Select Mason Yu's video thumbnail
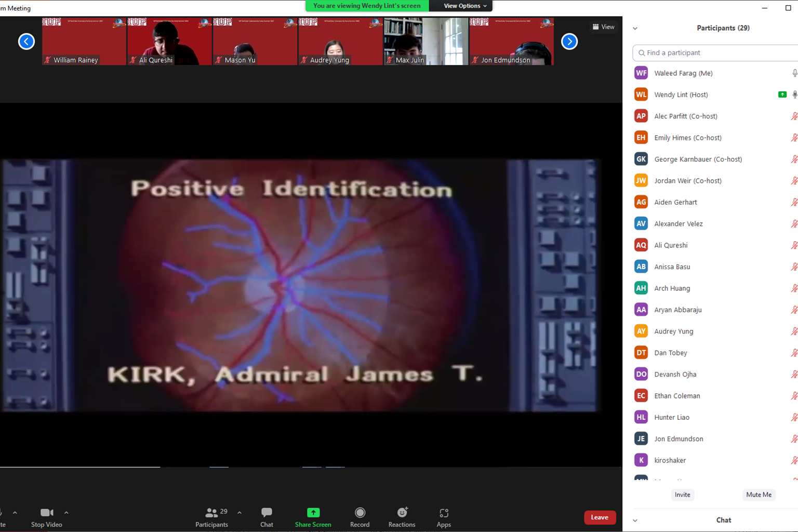 tap(255, 42)
